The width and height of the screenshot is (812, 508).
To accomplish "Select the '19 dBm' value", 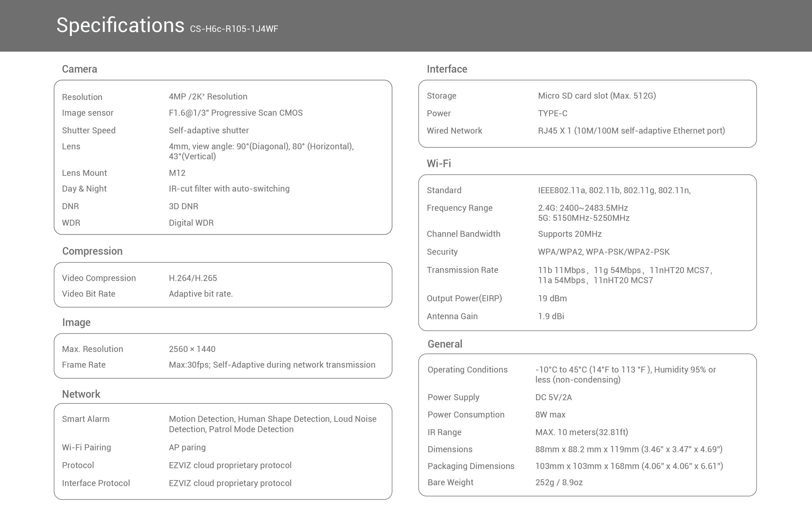I will pos(553,298).
